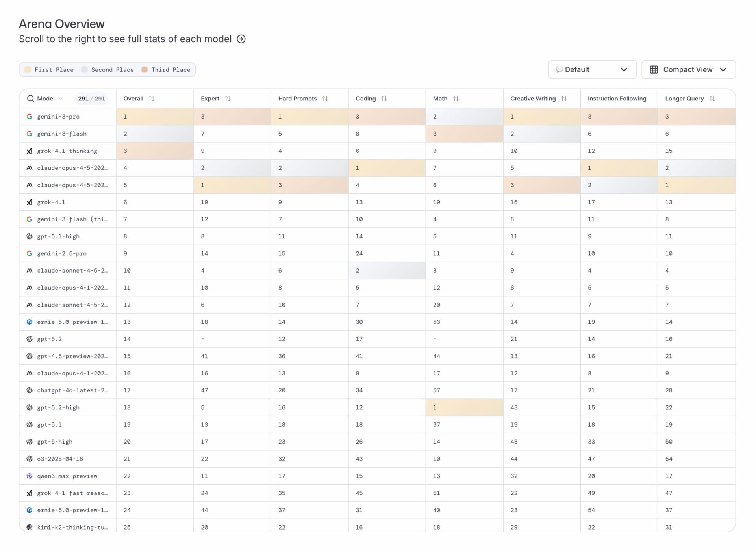Open the gemini-3-pro model row
Viewport: 756px width, 552px height.
click(x=58, y=117)
